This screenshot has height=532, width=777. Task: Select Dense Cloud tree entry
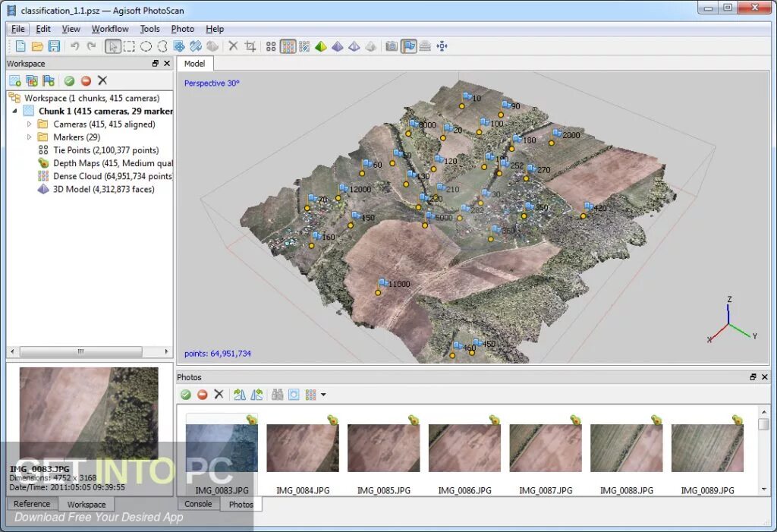pyautogui.click(x=105, y=176)
